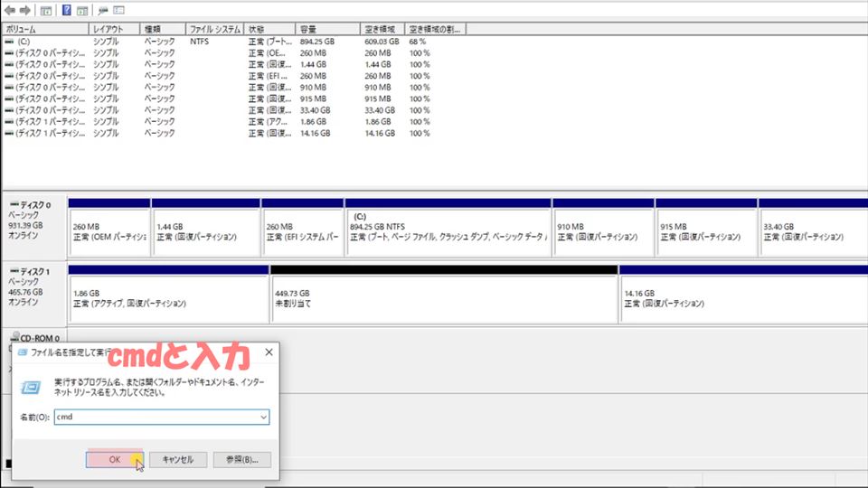This screenshot has width=868, height=488.
Task: Click the 参照(B)... browse button
Action: coord(242,460)
